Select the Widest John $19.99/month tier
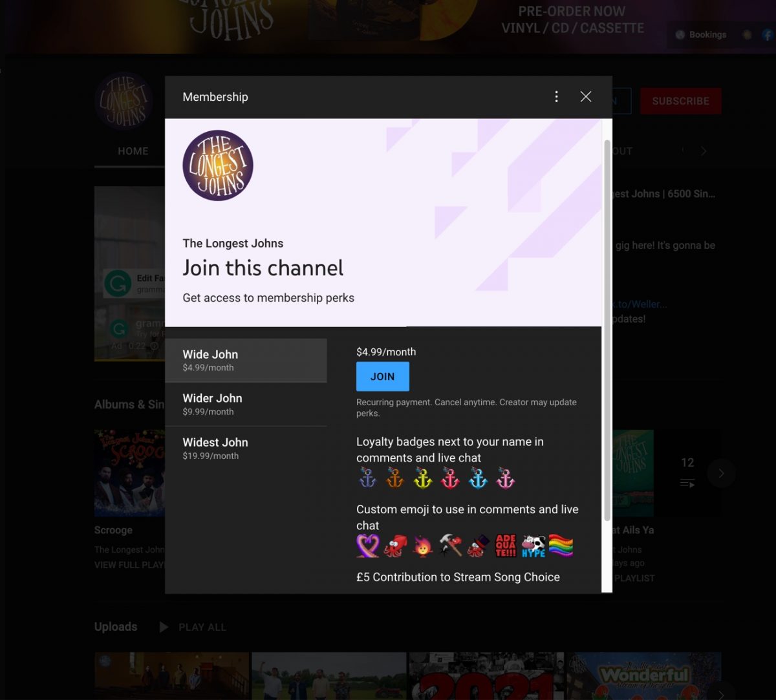The height and width of the screenshot is (700, 776). [x=246, y=448]
